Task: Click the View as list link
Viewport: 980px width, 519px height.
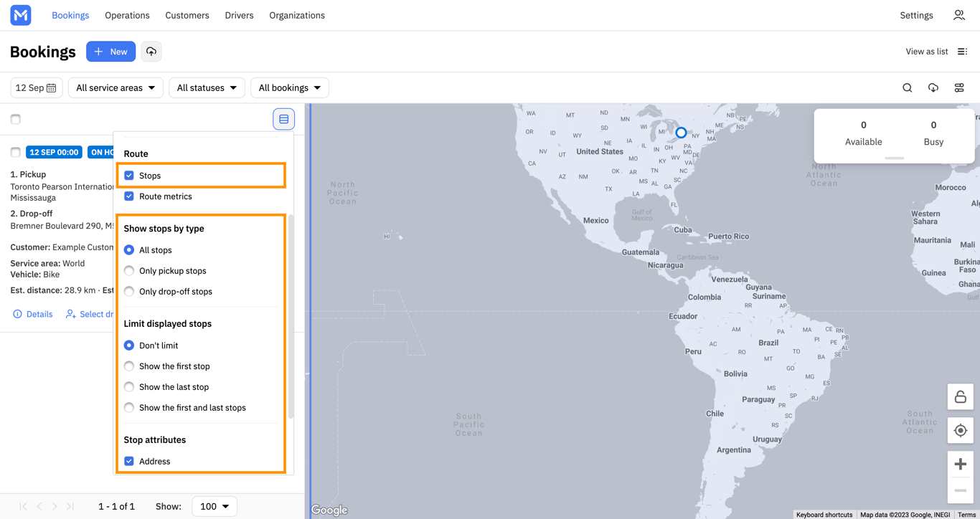Action: tap(927, 52)
